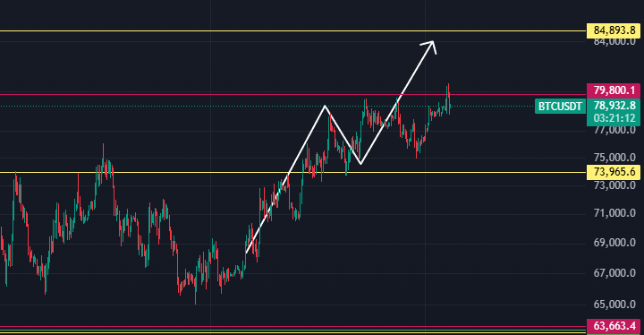Click the 84,893.8 yellow price label
The width and height of the screenshot is (644, 335).
(x=614, y=30)
